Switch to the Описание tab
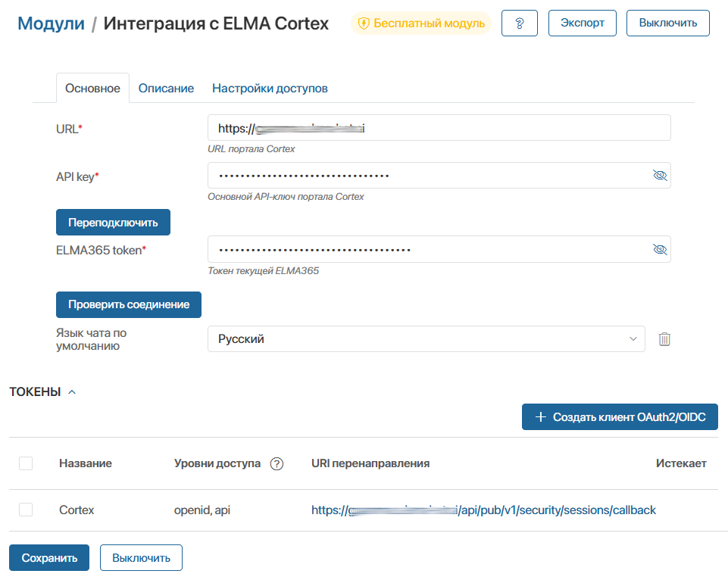Viewport: 728px width, 580px height. click(x=166, y=88)
